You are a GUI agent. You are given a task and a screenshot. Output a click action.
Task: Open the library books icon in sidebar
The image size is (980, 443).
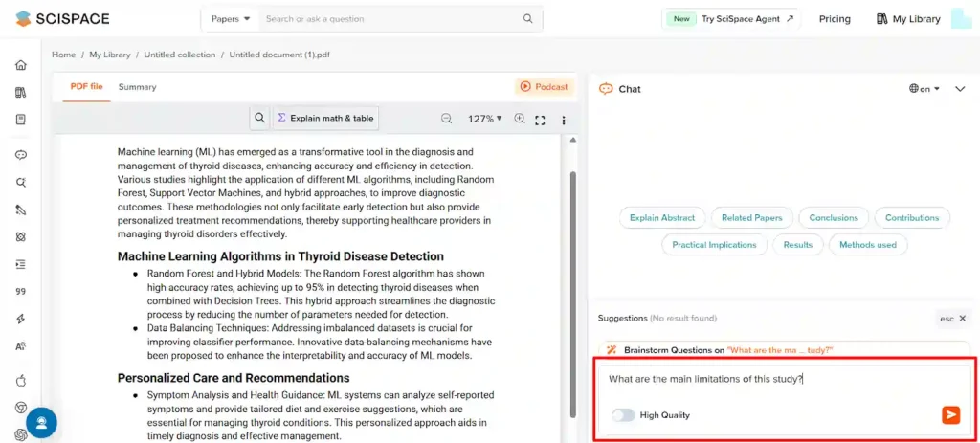coord(21,93)
